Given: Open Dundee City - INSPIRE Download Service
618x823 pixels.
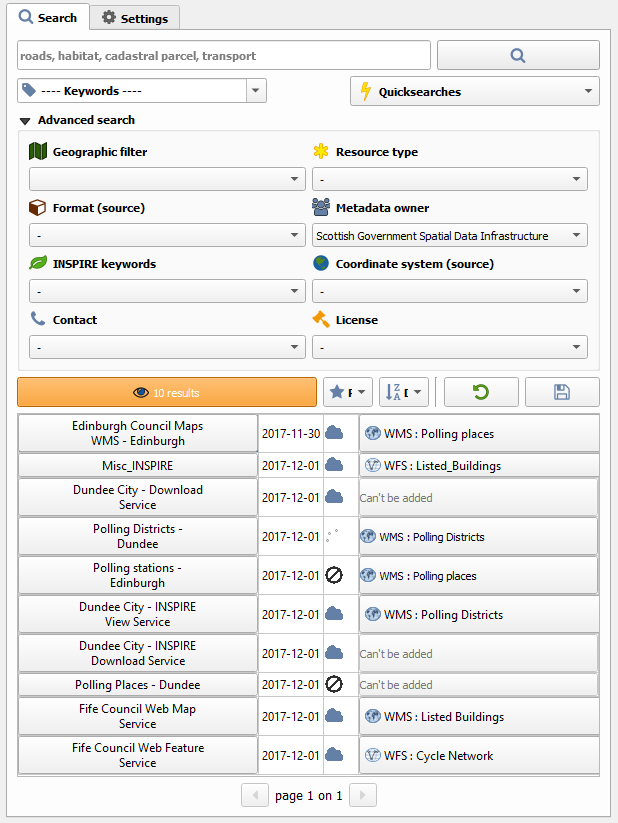Looking at the screenshot, I should pos(138,653).
